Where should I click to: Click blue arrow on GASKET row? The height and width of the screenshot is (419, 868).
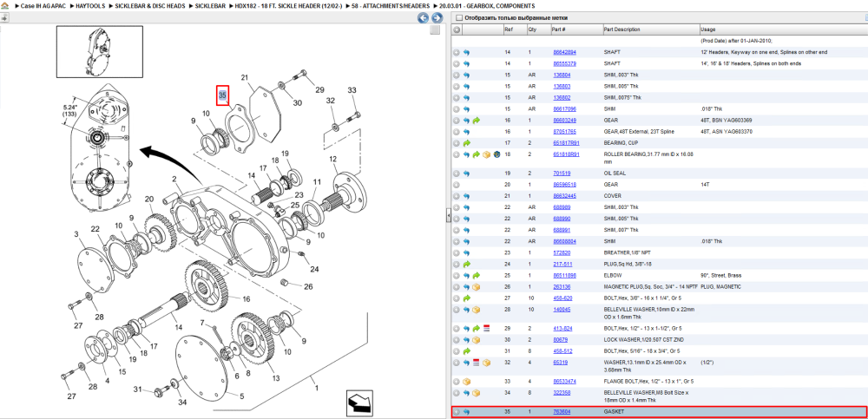[x=466, y=412]
